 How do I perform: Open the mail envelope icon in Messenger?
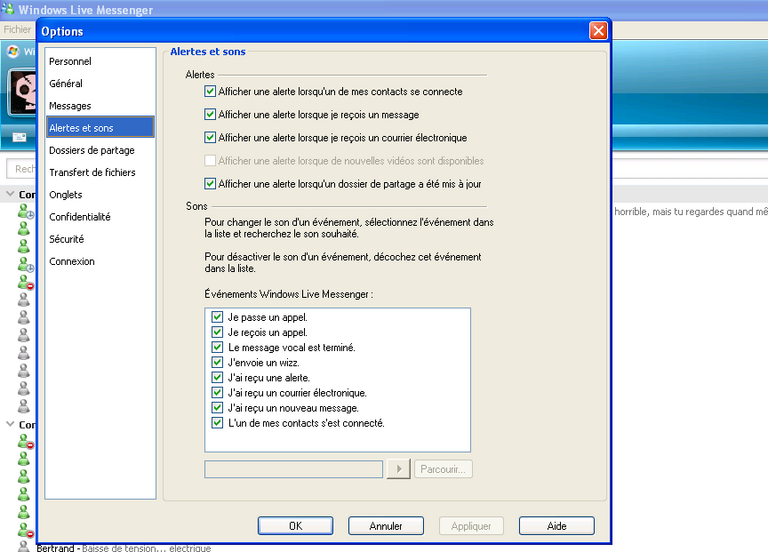click(20, 137)
